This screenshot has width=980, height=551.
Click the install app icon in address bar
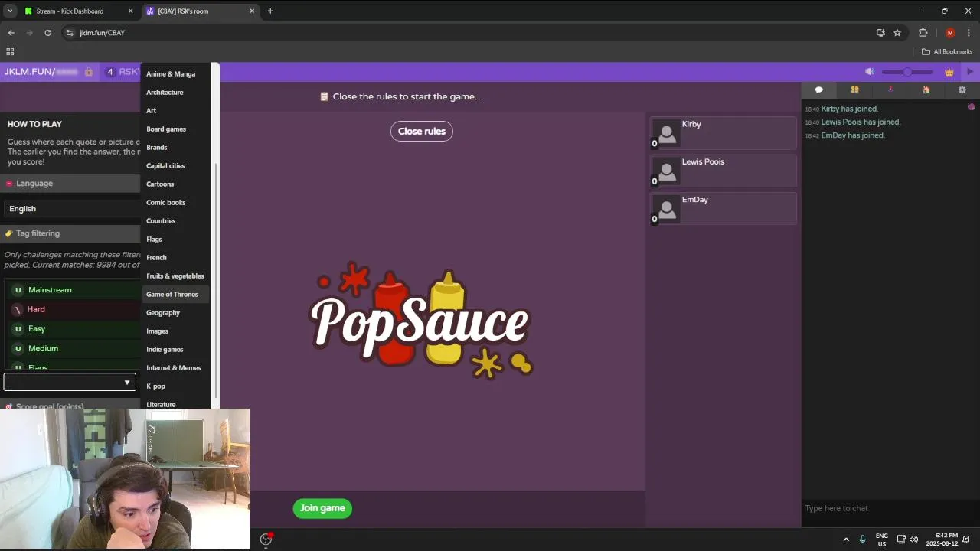tap(880, 33)
